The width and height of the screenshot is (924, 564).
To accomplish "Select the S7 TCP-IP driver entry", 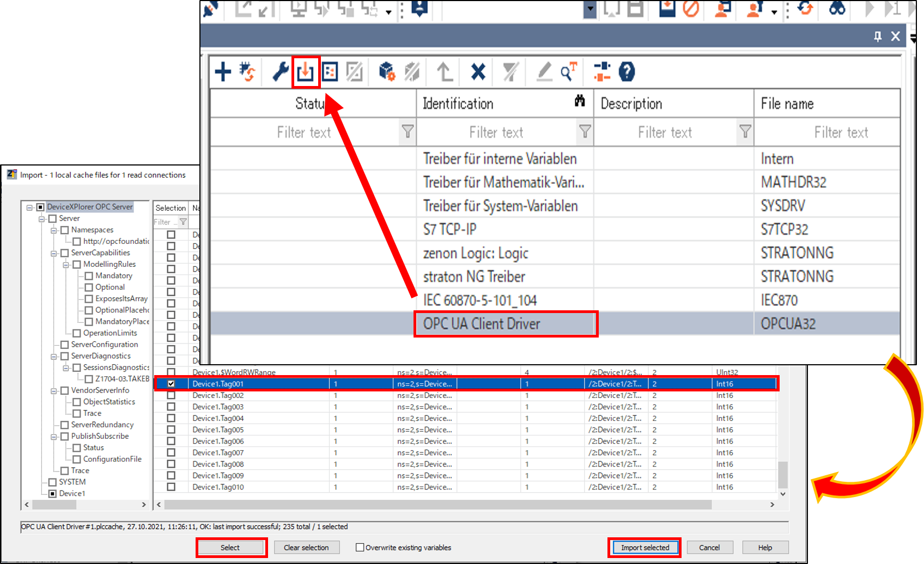I will tap(449, 230).
